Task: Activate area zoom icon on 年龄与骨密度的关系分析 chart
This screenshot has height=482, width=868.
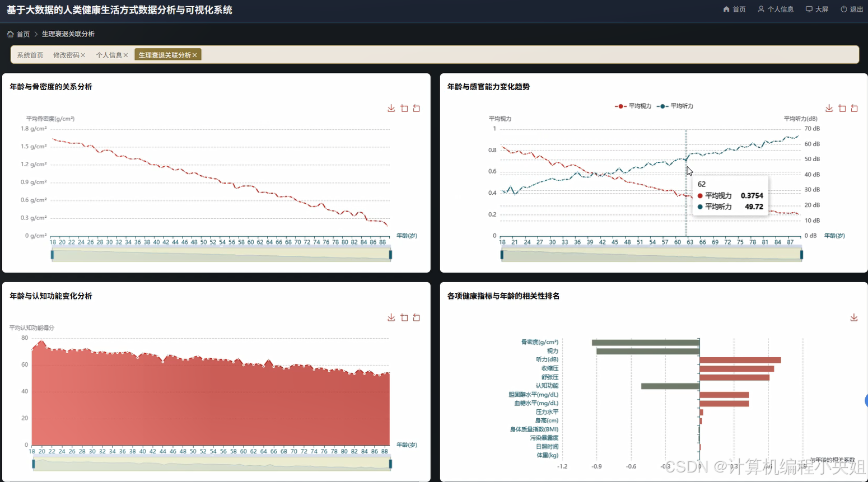Action: 404,109
